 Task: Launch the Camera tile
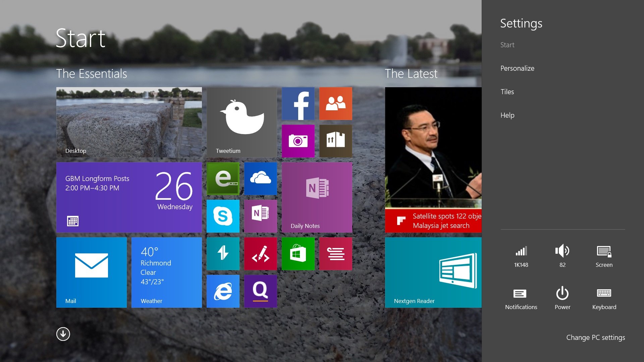click(x=298, y=141)
